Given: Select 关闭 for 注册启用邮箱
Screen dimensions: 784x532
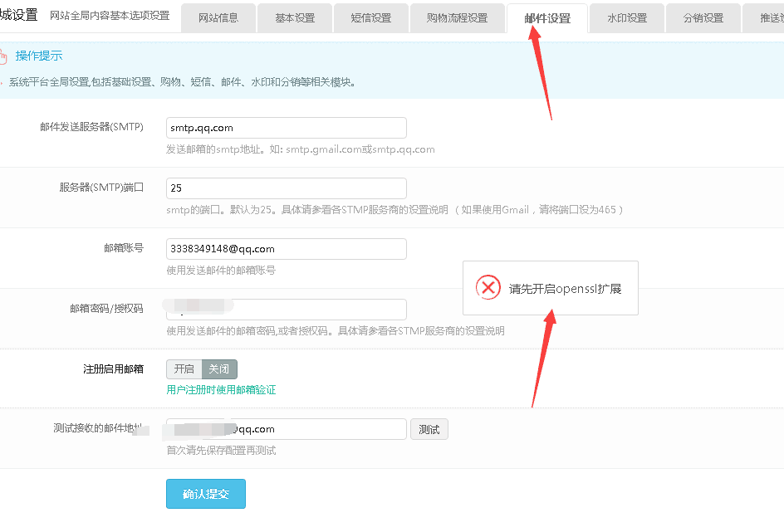Looking at the screenshot, I should tap(219, 369).
